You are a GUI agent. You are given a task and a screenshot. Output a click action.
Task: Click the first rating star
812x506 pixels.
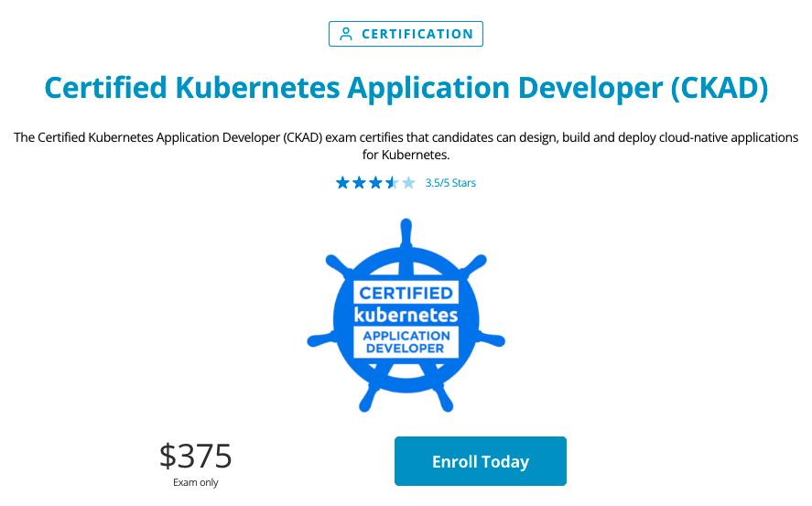click(x=342, y=183)
